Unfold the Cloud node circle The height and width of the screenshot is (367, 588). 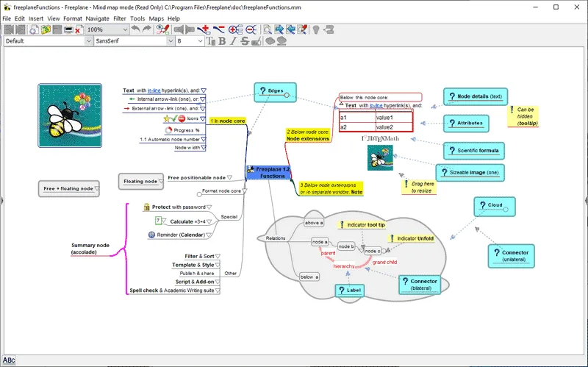tap(506, 210)
